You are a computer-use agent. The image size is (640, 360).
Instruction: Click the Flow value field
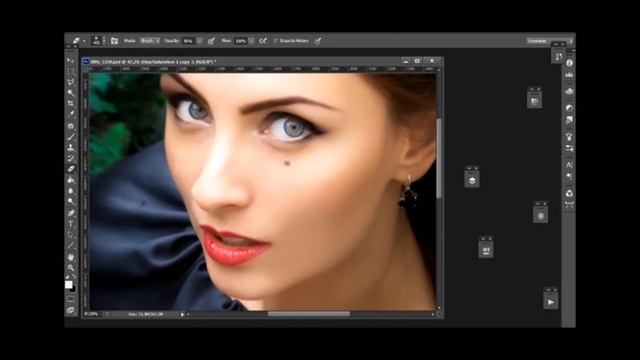[241, 41]
